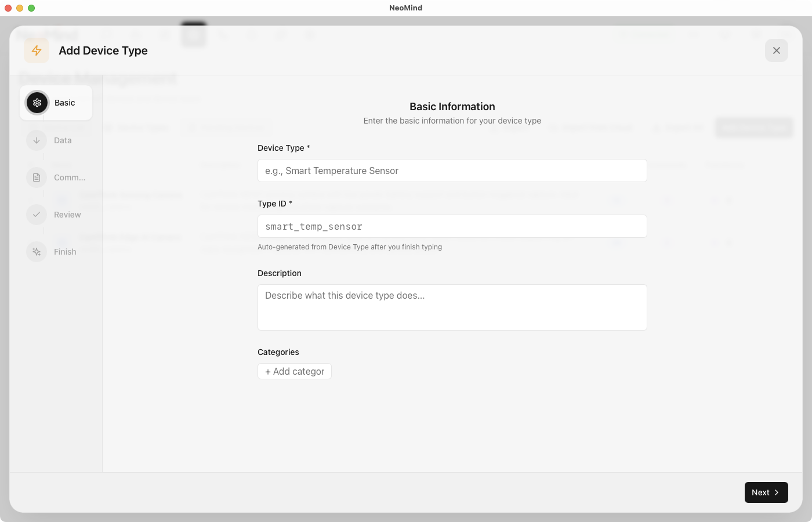812x522 pixels.
Task: Click the lightning bolt icon in the dialog header
Action: [x=36, y=50]
